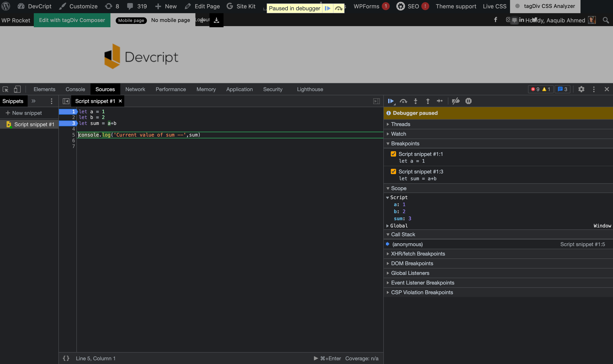The width and height of the screenshot is (613, 364).
Task: Select Script snippet #1 in the snippets list
Action: coord(34,124)
